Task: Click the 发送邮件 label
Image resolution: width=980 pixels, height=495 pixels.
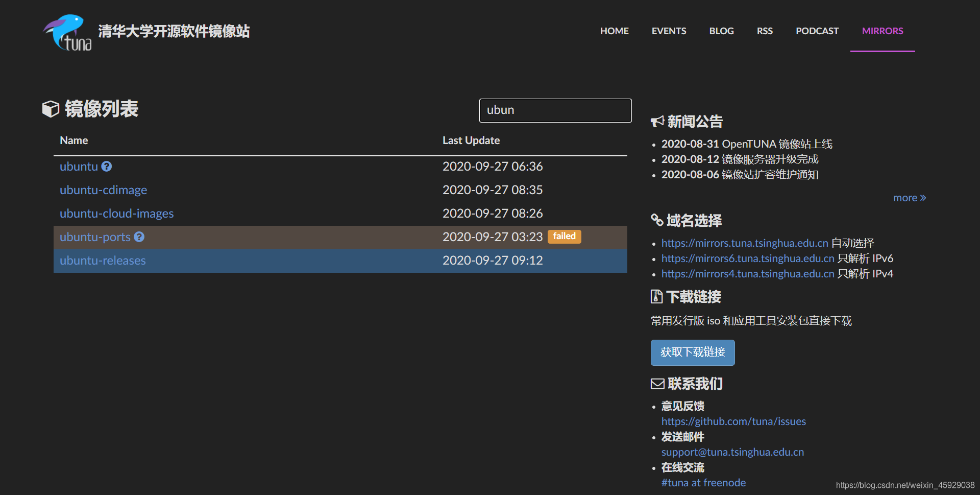Action: click(683, 437)
